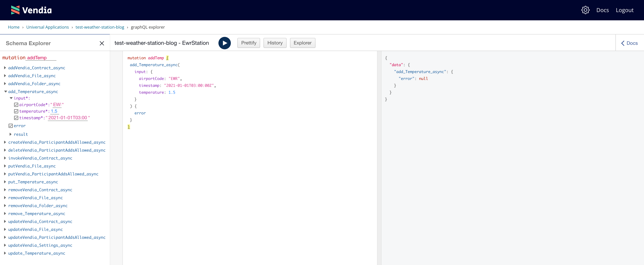Viewport: 644px width, 265px height.
Task: Uncheck the airportCode checkbox
Action: pyautogui.click(x=16, y=105)
